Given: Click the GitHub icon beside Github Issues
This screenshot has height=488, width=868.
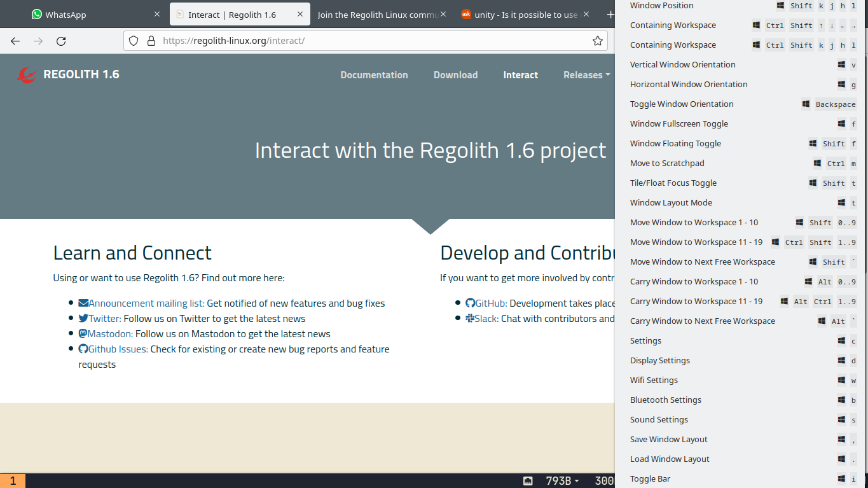Looking at the screenshot, I should (x=83, y=349).
